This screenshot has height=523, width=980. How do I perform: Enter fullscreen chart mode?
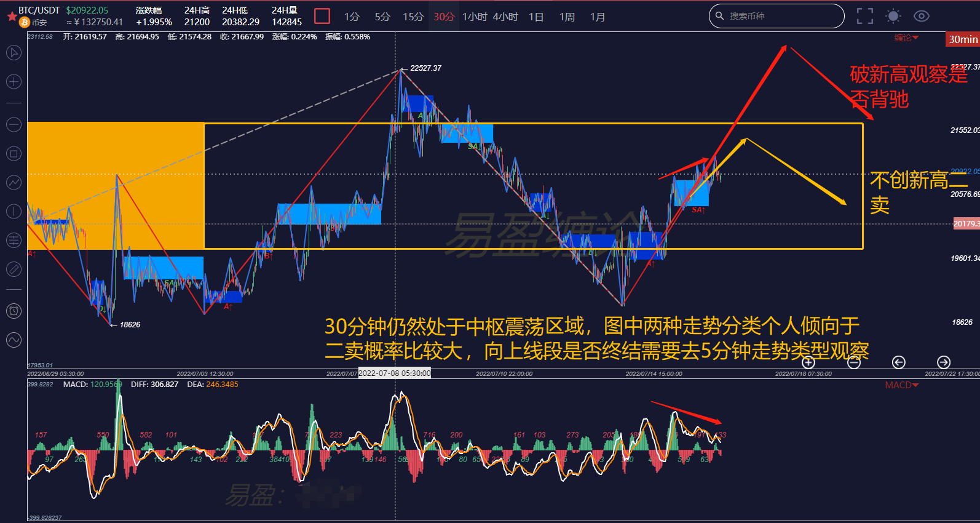pos(865,17)
